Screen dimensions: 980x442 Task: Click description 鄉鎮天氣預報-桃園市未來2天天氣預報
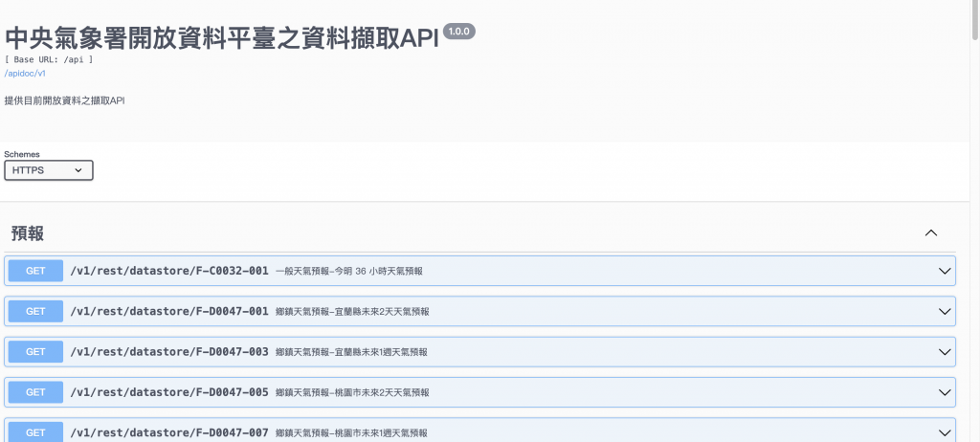pos(352,392)
